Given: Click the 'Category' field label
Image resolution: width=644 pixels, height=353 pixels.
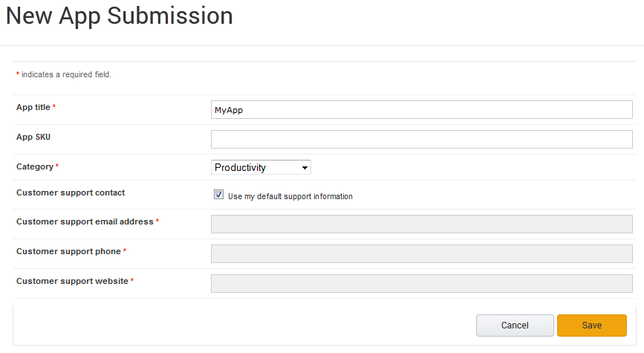Looking at the screenshot, I should click(x=35, y=167).
